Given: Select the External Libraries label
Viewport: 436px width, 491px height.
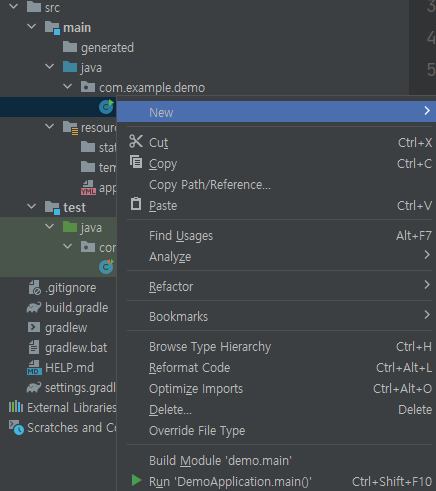Looking at the screenshot, I should tap(72, 407).
